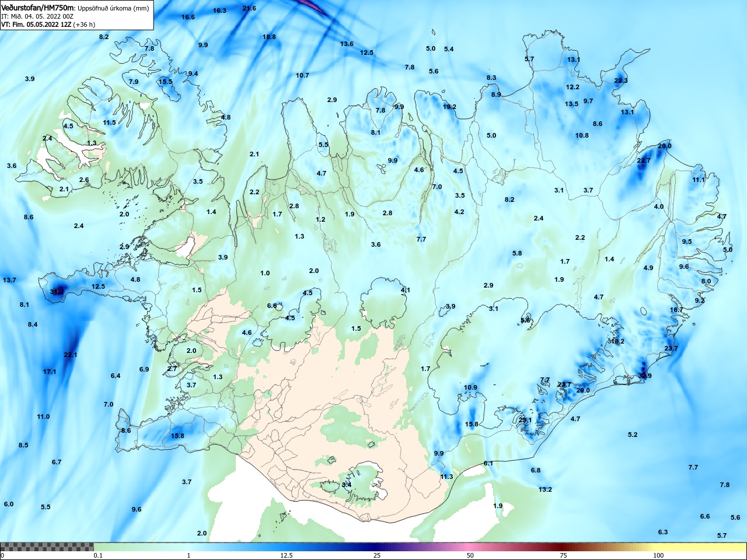
Task: Select the 16.6 value on the map
Action: tap(188, 17)
